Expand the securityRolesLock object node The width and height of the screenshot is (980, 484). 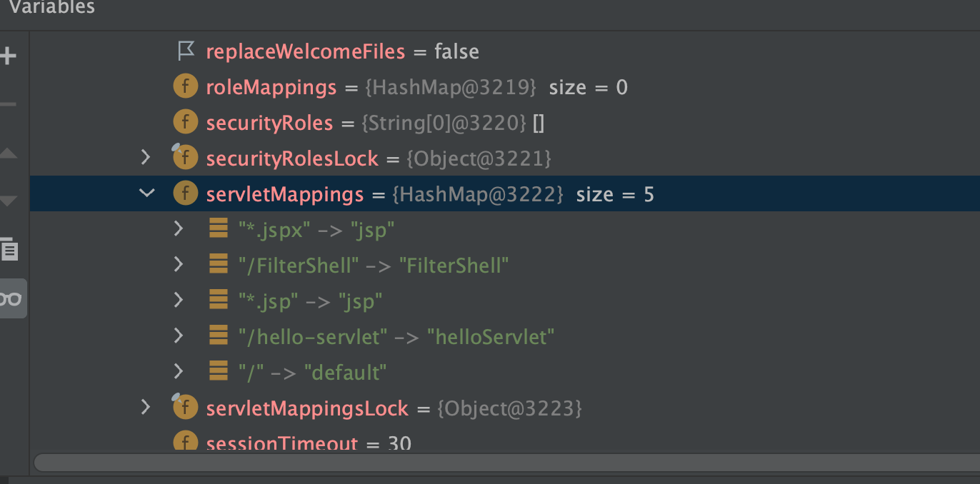click(x=146, y=158)
